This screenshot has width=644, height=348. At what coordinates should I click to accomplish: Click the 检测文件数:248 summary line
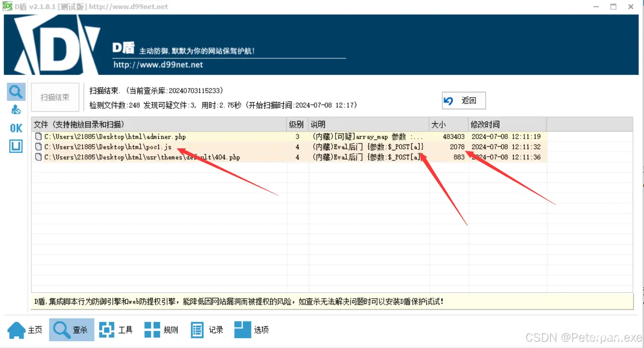click(223, 105)
